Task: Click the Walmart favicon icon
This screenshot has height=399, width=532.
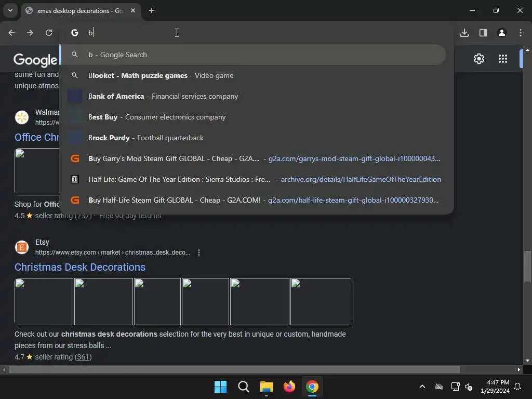Action: [22, 117]
